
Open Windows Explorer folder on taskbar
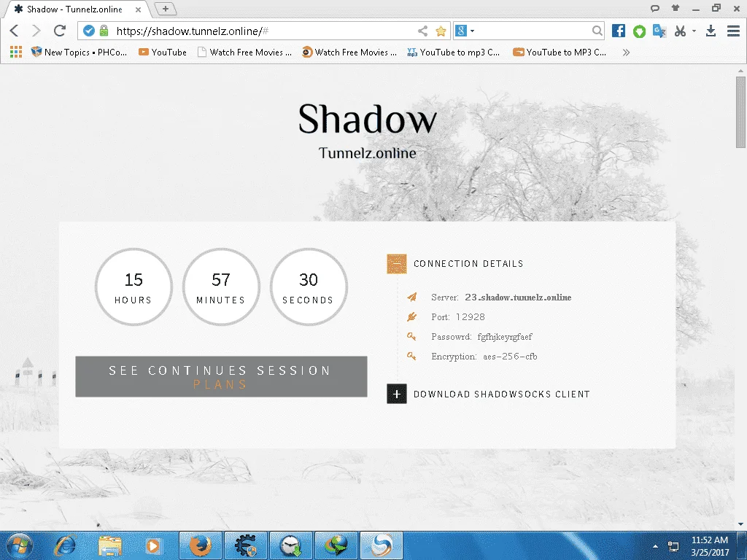pos(109,545)
